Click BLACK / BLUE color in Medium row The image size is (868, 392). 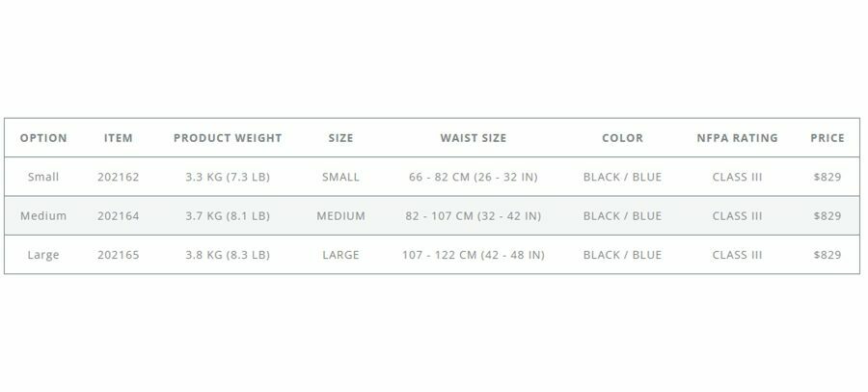622,216
